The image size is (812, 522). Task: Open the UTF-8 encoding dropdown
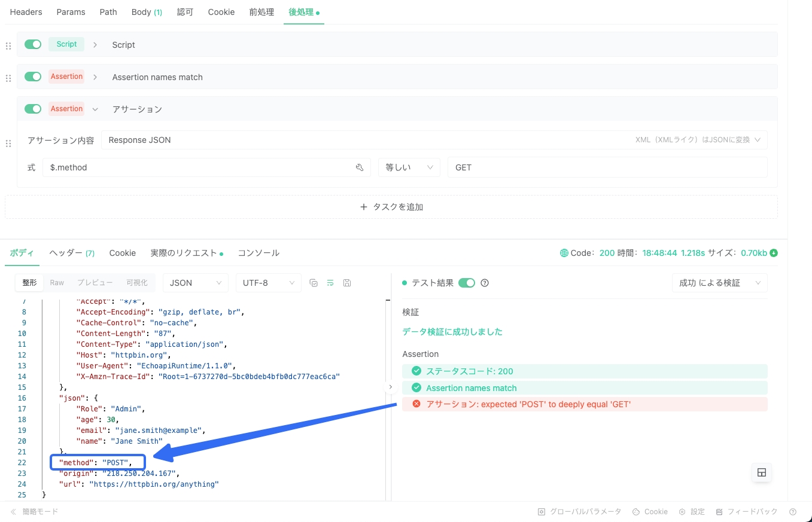coord(269,283)
